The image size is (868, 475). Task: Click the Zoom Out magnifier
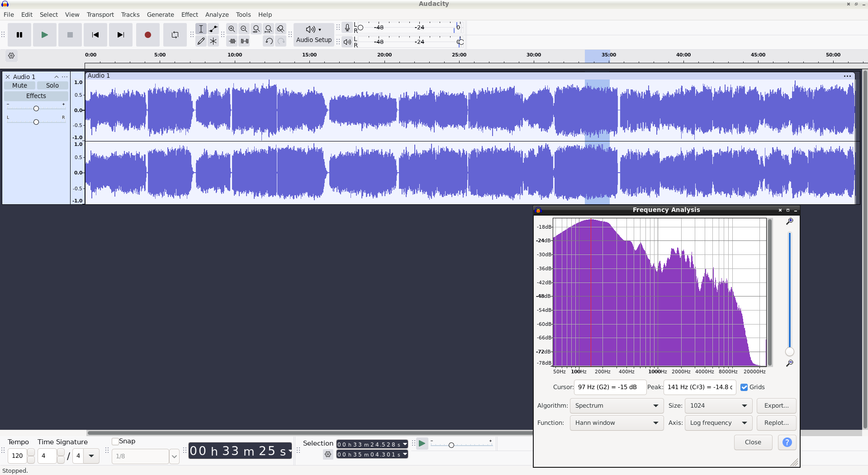244,29
